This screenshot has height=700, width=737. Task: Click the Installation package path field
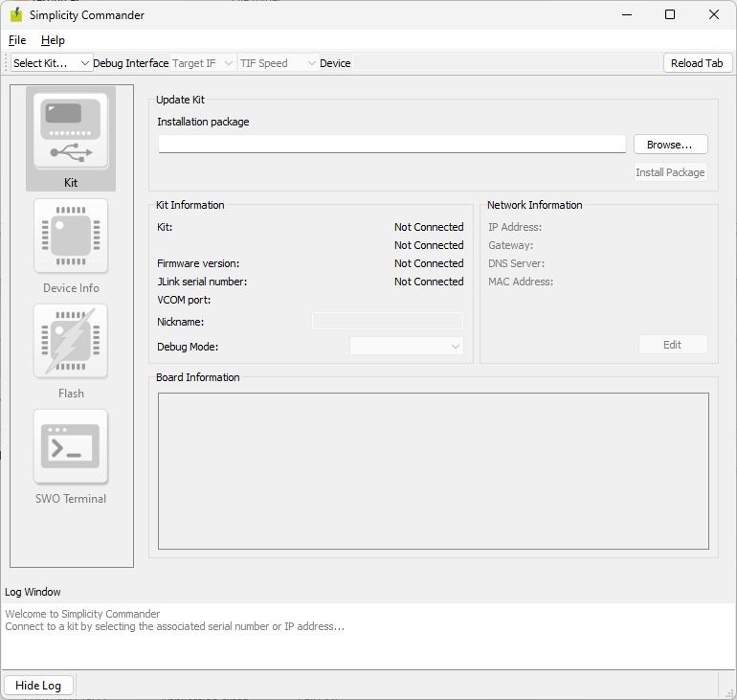pos(391,145)
